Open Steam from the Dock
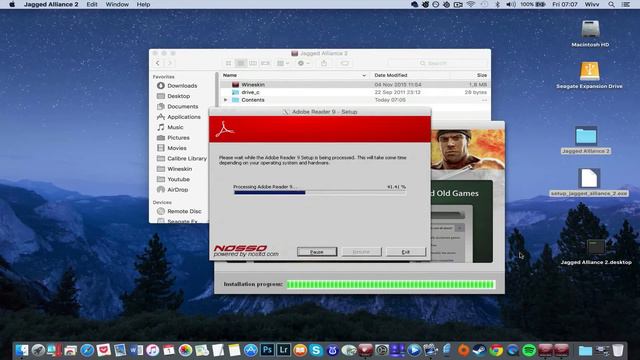640x360 pixels. (x=480, y=350)
